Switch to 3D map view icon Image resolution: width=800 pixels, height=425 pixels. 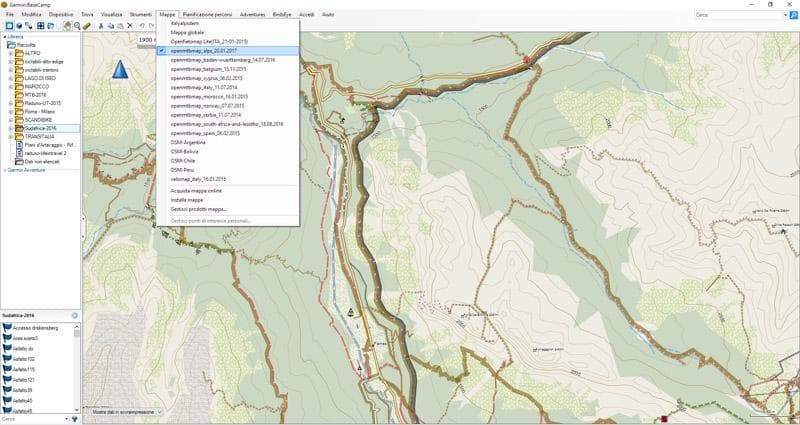click(x=19, y=26)
